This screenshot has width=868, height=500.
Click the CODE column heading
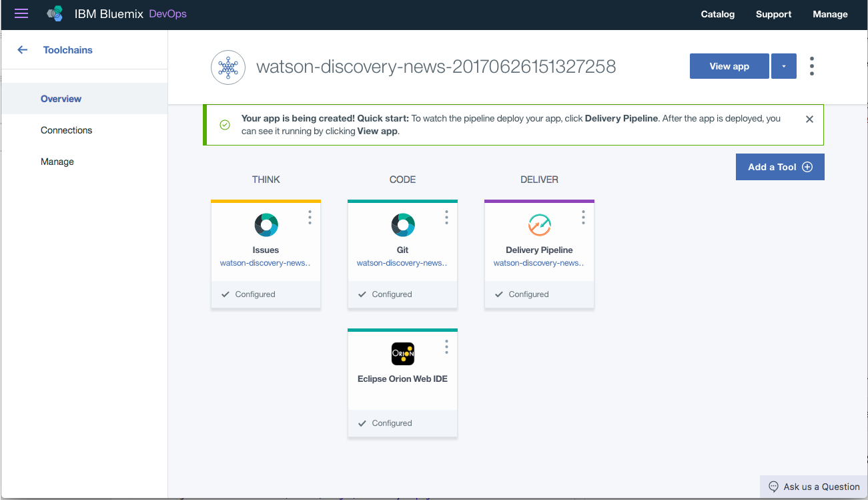click(x=402, y=180)
